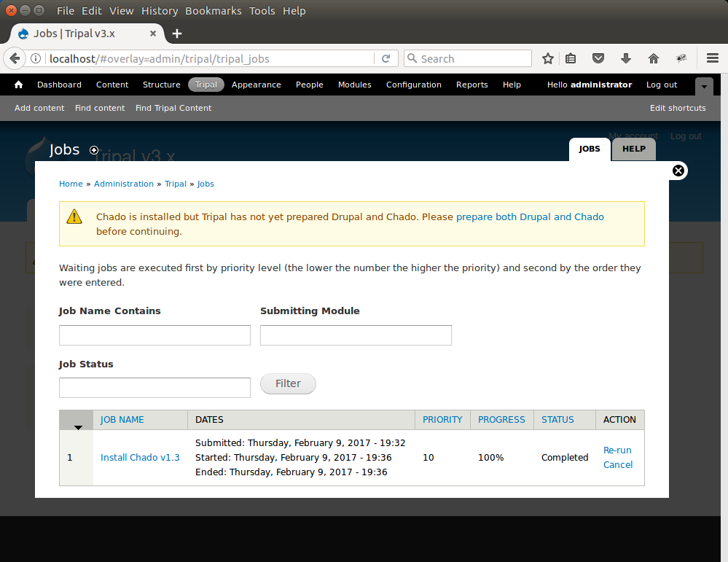Go to the Firefox home page icon

[x=653, y=58]
